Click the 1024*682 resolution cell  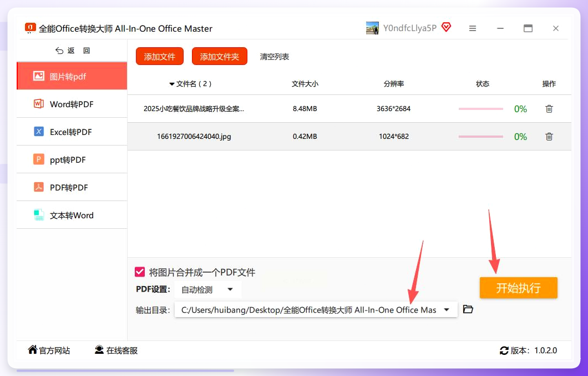394,137
